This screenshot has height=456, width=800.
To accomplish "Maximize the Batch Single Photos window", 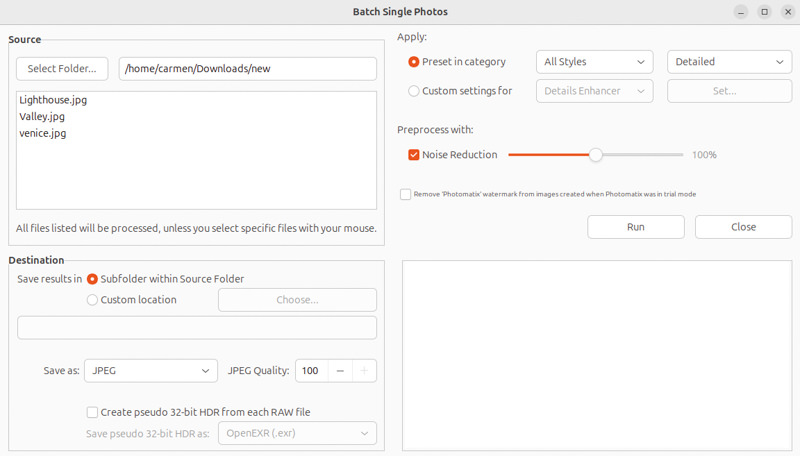I will (764, 12).
